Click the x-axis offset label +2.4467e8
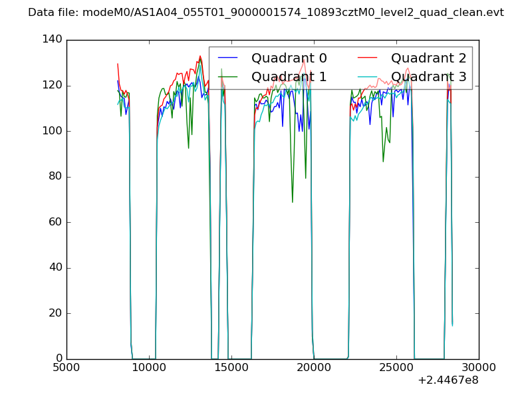The image size is (532, 399). pos(448,380)
